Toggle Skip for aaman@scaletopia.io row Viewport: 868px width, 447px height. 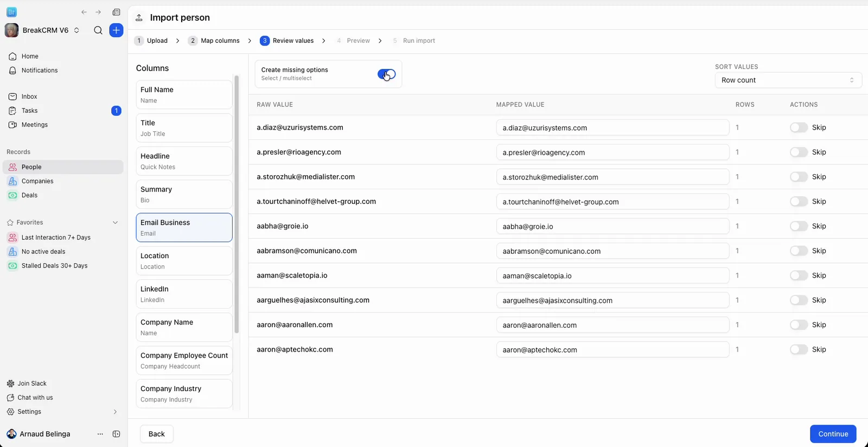tap(799, 276)
